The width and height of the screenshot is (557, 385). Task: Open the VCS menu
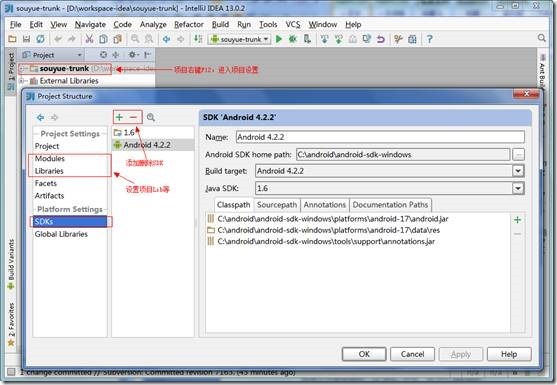293,25
